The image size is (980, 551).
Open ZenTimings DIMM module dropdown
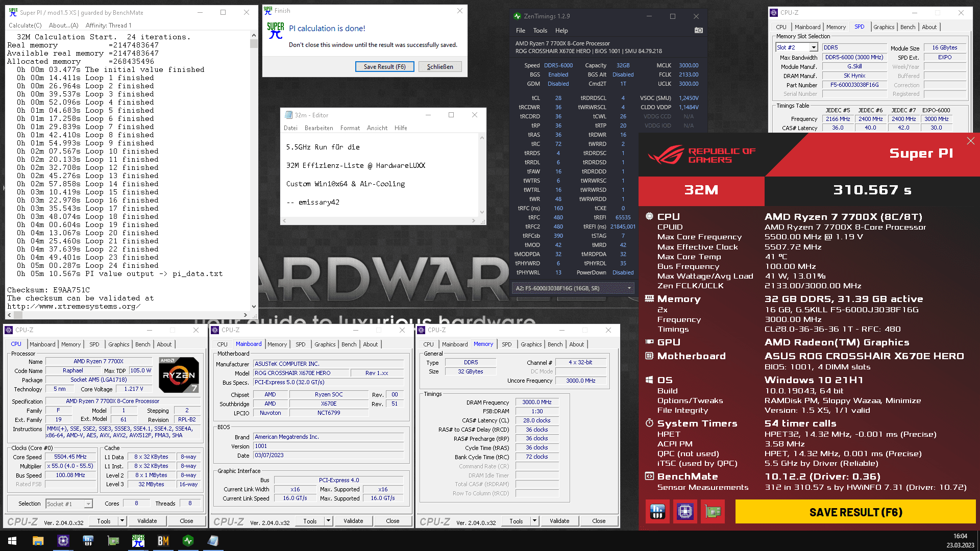pos(629,288)
